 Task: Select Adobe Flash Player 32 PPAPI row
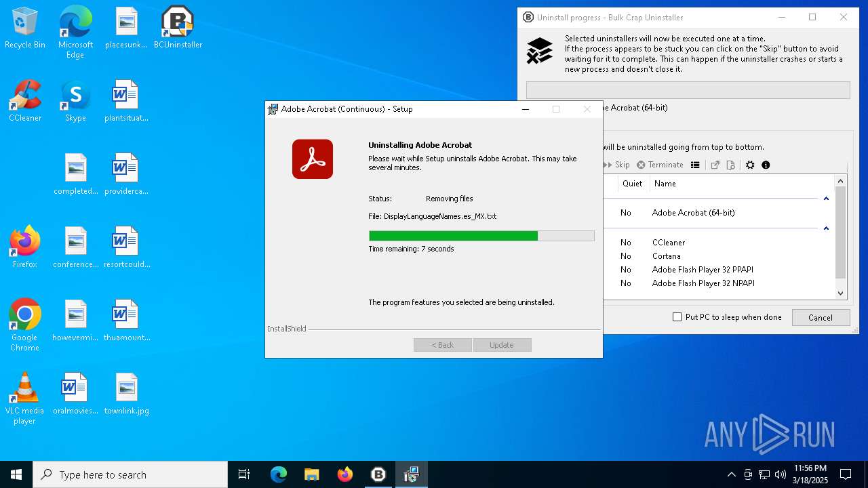[719, 270]
